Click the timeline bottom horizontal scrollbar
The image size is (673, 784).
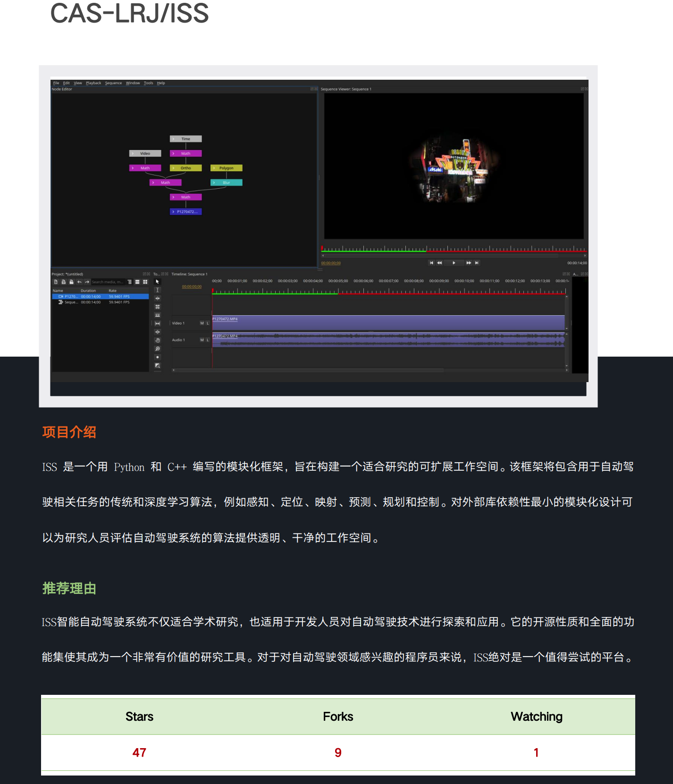[370, 370]
